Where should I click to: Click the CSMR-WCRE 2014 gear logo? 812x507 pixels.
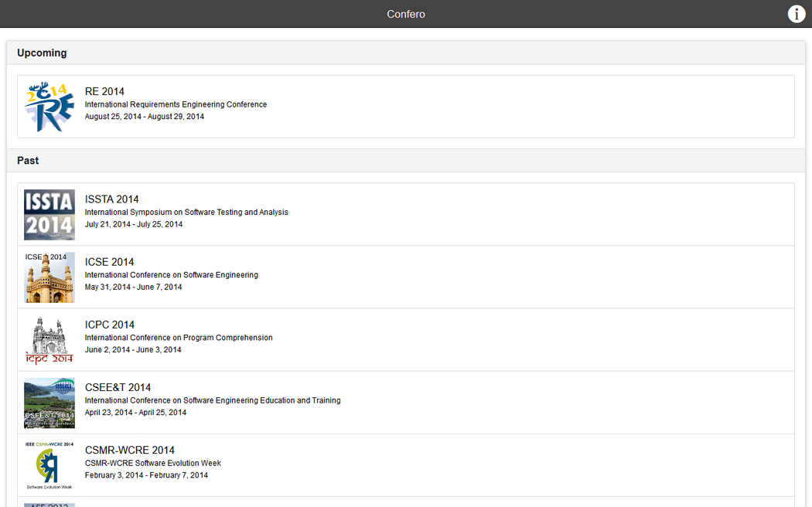pyautogui.click(x=49, y=465)
